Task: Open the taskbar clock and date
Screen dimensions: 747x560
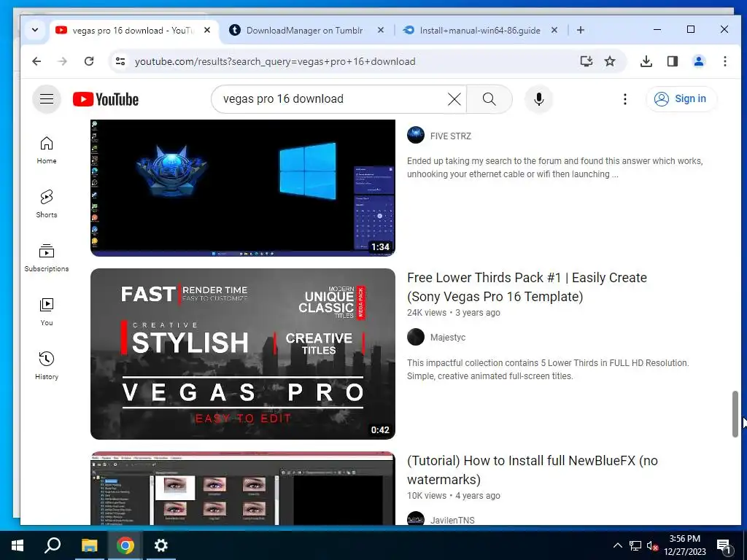Action: tap(684, 545)
